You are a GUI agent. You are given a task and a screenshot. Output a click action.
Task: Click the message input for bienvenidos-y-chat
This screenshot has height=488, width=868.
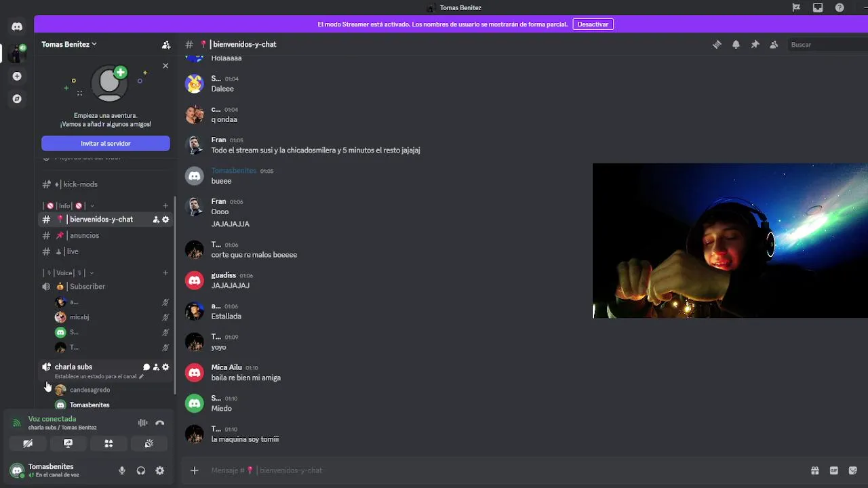pyautogui.click(x=502, y=470)
